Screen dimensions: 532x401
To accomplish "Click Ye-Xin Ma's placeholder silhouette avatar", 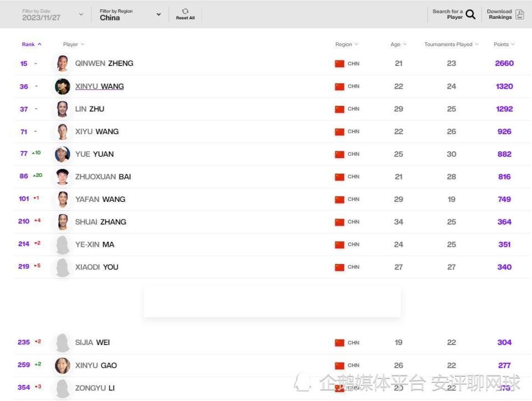I will pos(63,245).
